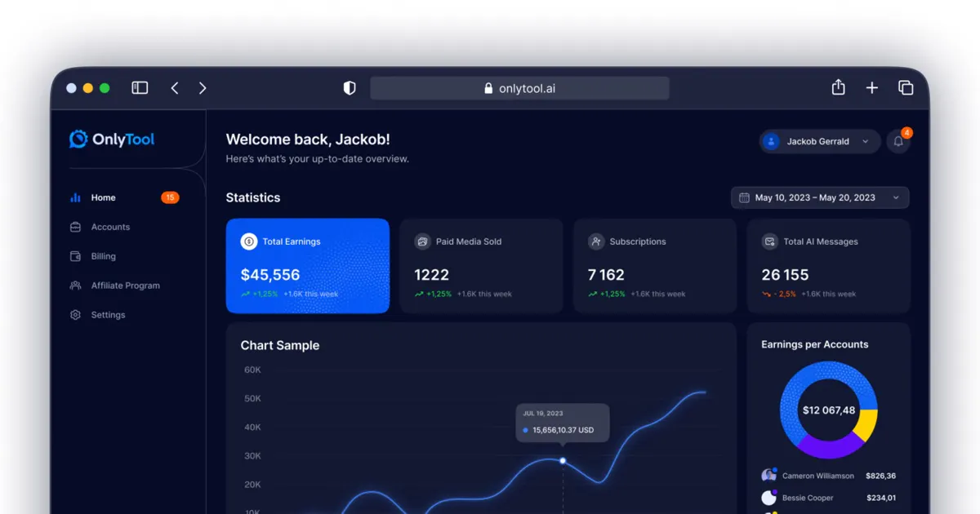
Task: Click the privacy shield icon
Action: (350, 88)
